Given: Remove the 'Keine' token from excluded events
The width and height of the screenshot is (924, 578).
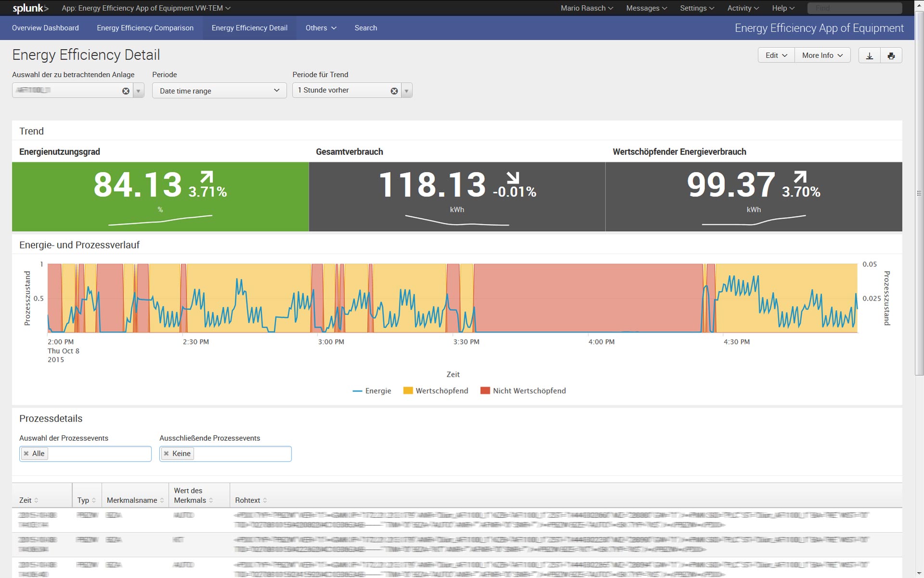Looking at the screenshot, I should pyautogui.click(x=167, y=453).
